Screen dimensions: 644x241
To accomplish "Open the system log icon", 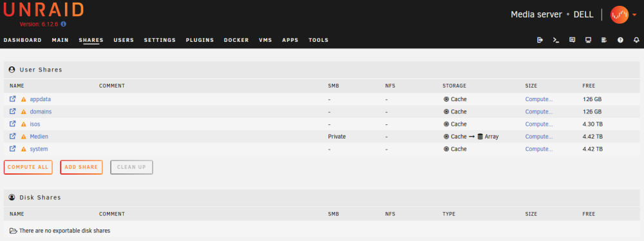I will [604, 40].
